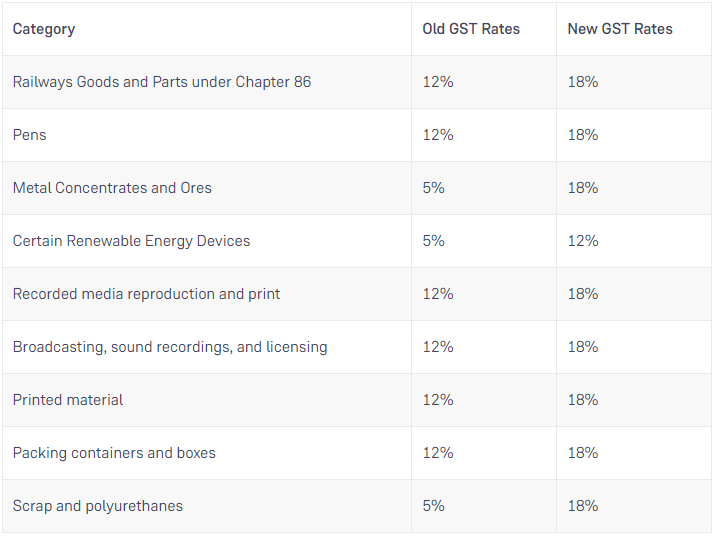Image resolution: width=712 pixels, height=536 pixels.
Task: Click Broadcasting, sound recordings, and licensing text
Action: pyautogui.click(x=170, y=347)
